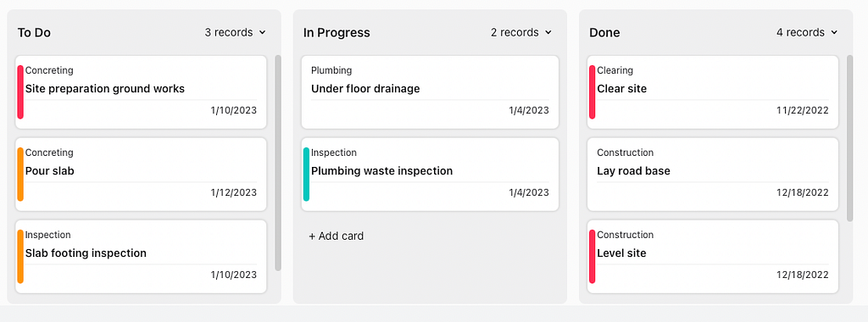Click orange color bar on Pour slab card
This screenshot has width=868, height=322.
[x=20, y=175]
